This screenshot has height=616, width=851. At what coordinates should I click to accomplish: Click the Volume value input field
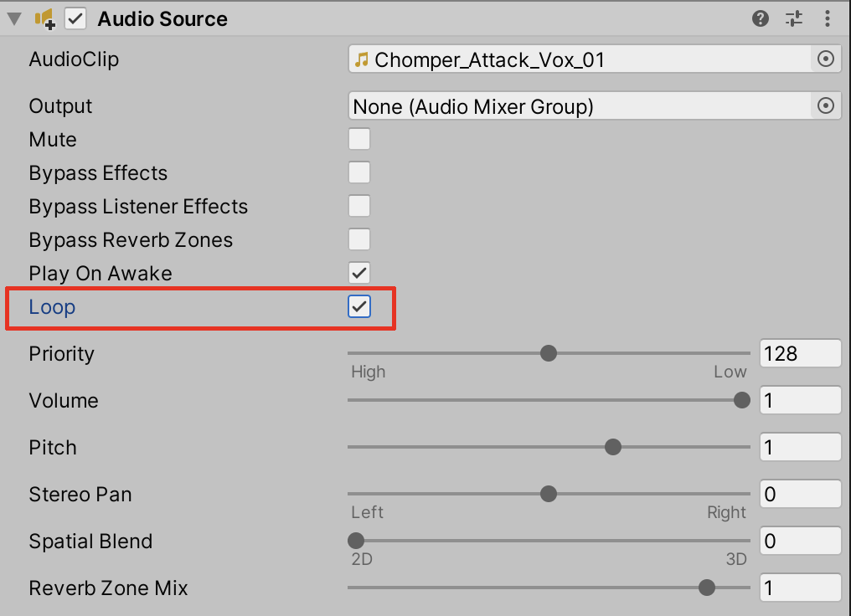click(799, 400)
